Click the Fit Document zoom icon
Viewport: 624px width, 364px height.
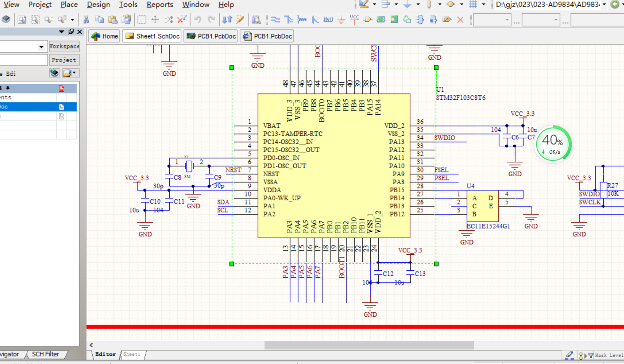point(22,19)
